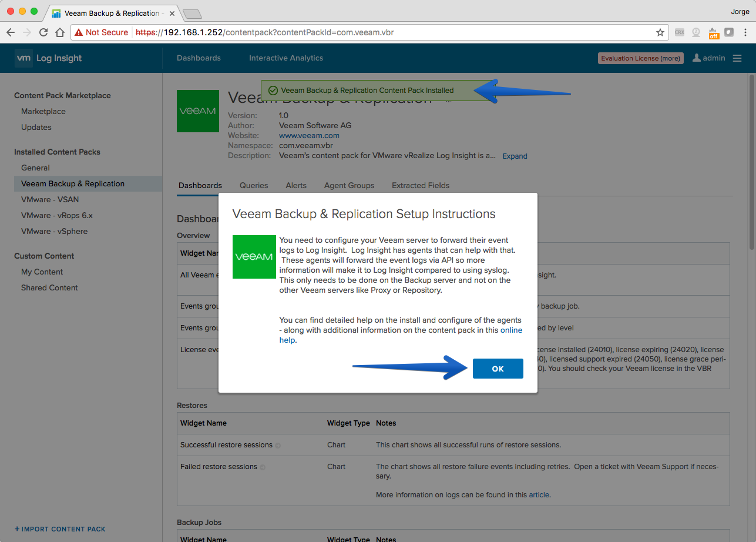Open Updates in the sidebar
Screen dimensions: 756x542
click(x=36, y=127)
